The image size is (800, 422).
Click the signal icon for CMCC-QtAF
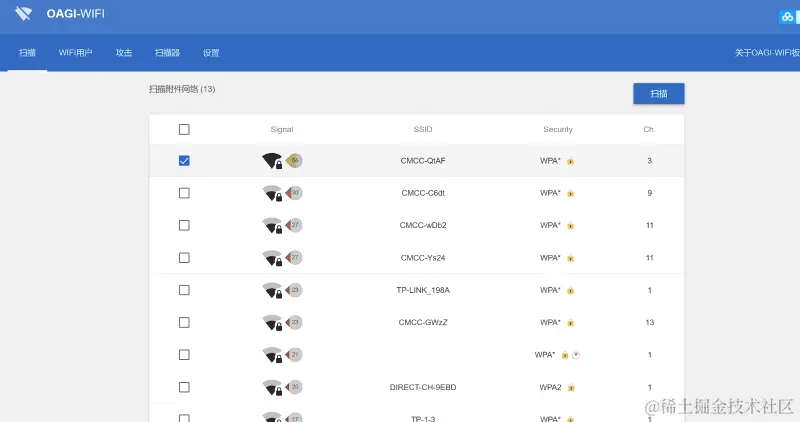pos(272,161)
